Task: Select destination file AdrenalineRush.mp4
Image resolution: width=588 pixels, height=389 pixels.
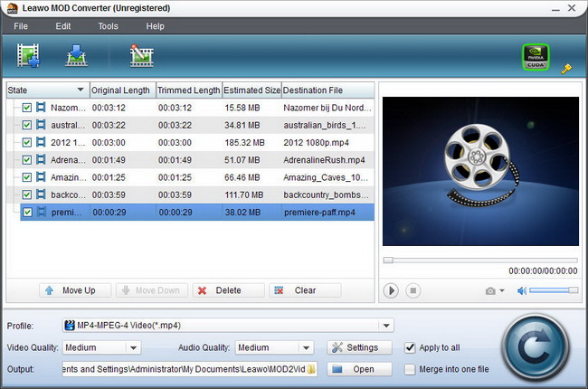Action: pyautogui.click(x=324, y=160)
